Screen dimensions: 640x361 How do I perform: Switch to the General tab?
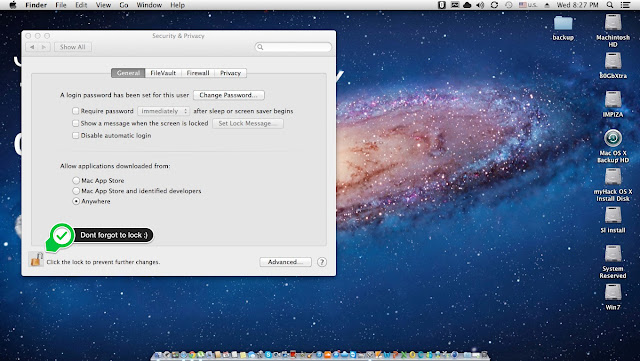click(x=128, y=73)
